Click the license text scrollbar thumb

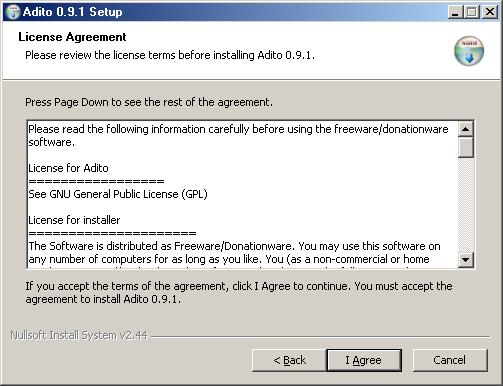pos(466,147)
